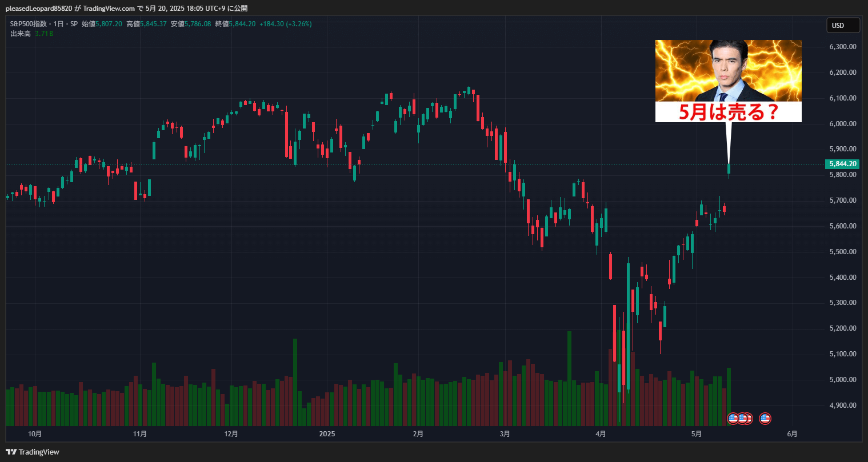Image resolution: width=868 pixels, height=462 pixels.
Task: Click the red 5月は売る？ callout text
Action: [x=728, y=112]
